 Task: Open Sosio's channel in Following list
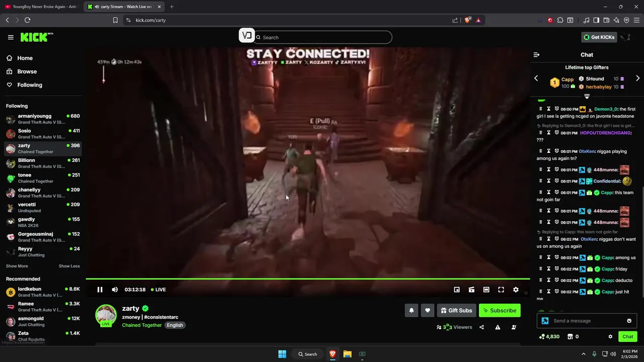[43, 134]
